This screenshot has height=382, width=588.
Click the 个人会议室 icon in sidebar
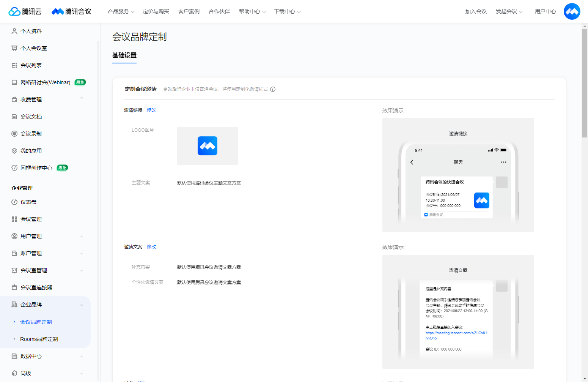tap(14, 48)
